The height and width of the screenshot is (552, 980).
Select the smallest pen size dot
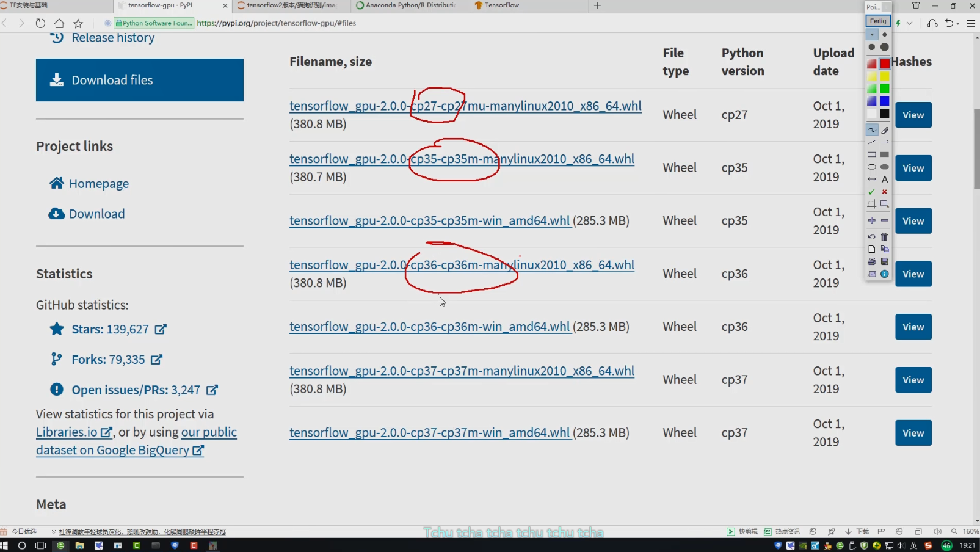tap(872, 35)
